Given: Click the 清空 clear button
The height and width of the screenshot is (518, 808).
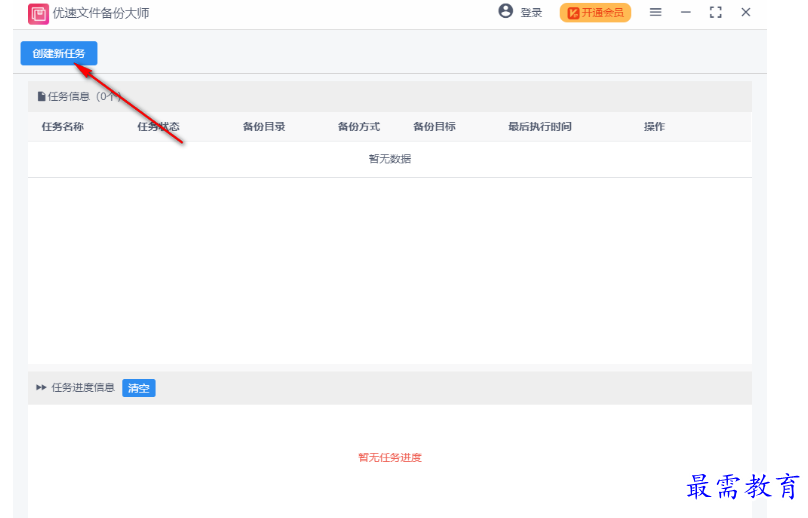Looking at the screenshot, I should [x=139, y=388].
